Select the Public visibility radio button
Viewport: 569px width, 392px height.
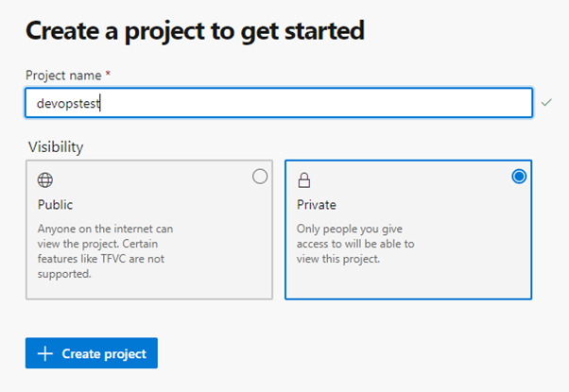(260, 177)
